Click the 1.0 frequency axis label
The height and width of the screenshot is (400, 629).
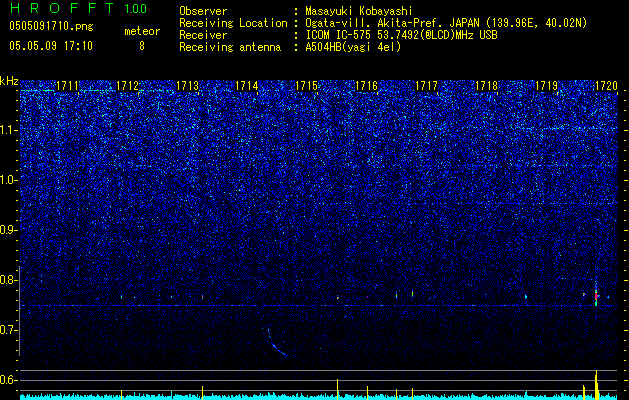[9, 180]
